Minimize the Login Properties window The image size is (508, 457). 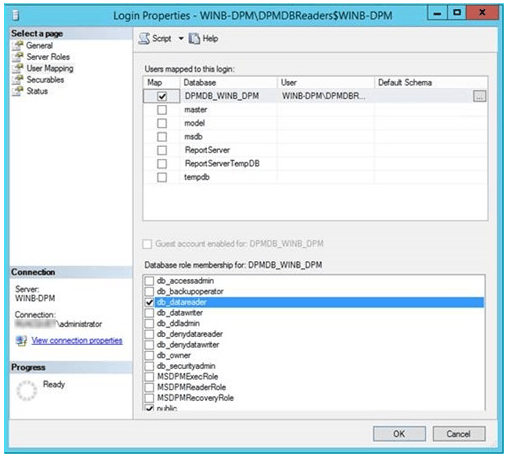coord(437,13)
